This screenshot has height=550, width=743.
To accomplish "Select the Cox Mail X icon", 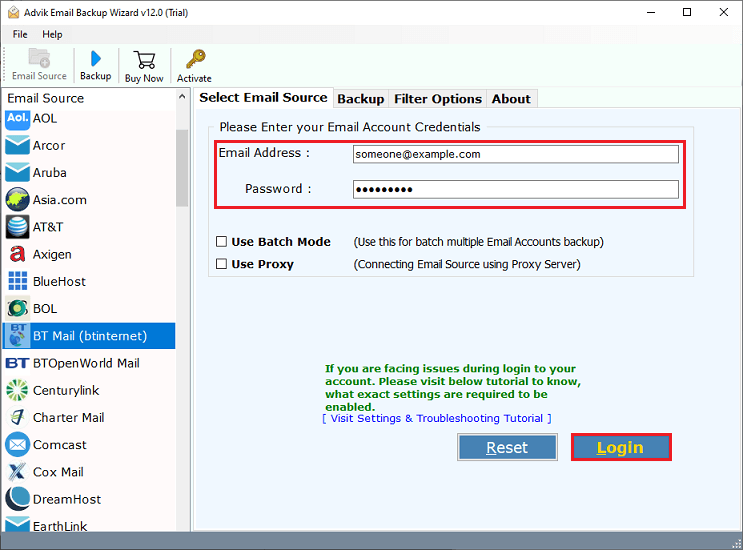I will point(18,472).
